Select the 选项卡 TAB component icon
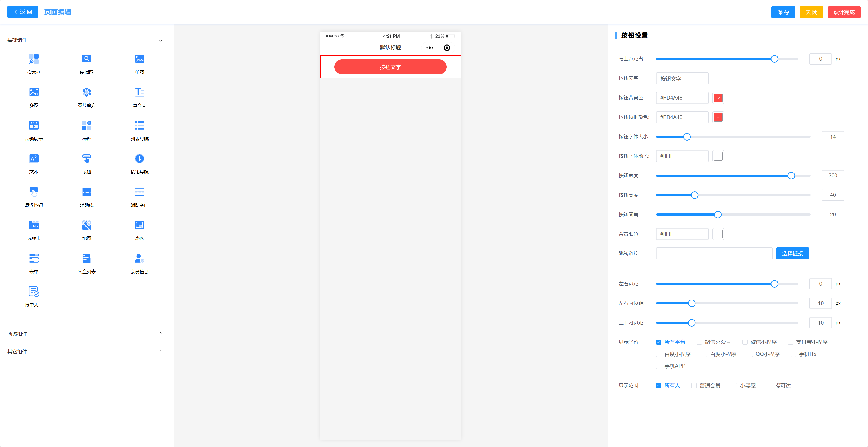This screenshot has width=868, height=447. pyautogui.click(x=34, y=225)
